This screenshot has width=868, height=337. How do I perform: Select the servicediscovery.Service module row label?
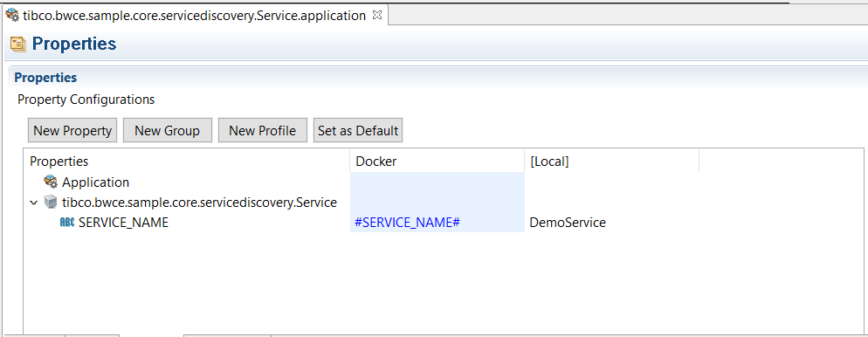pyautogui.click(x=199, y=203)
